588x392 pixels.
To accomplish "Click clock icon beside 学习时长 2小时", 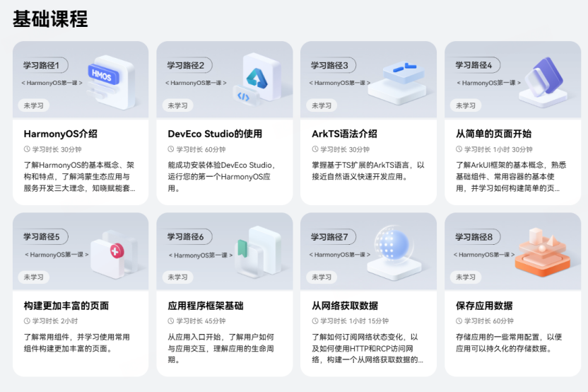I will (x=27, y=321).
